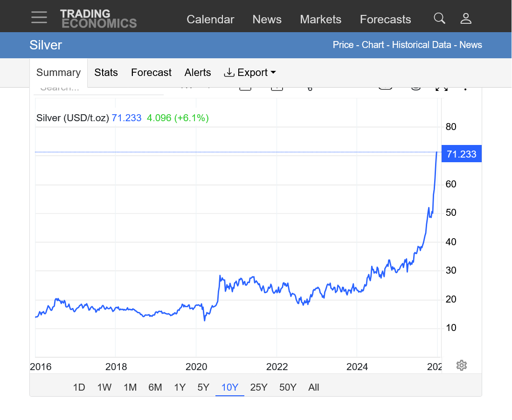Go to the Alerts tab

click(198, 73)
